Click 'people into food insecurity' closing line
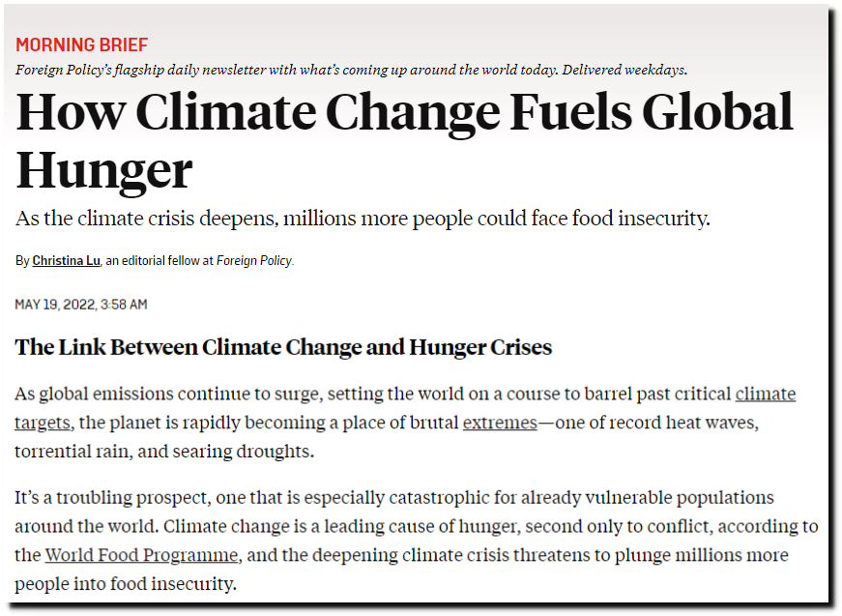The height and width of the screenshot is (616, 842). click(126, 584)
